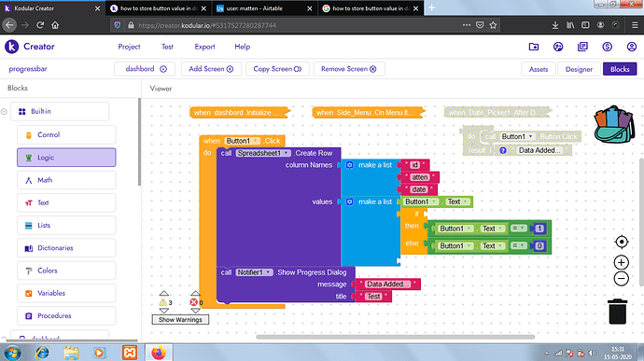Open the Export menu
The height and width of the screenshot is (361, 644).
click(x=204, y=47)
